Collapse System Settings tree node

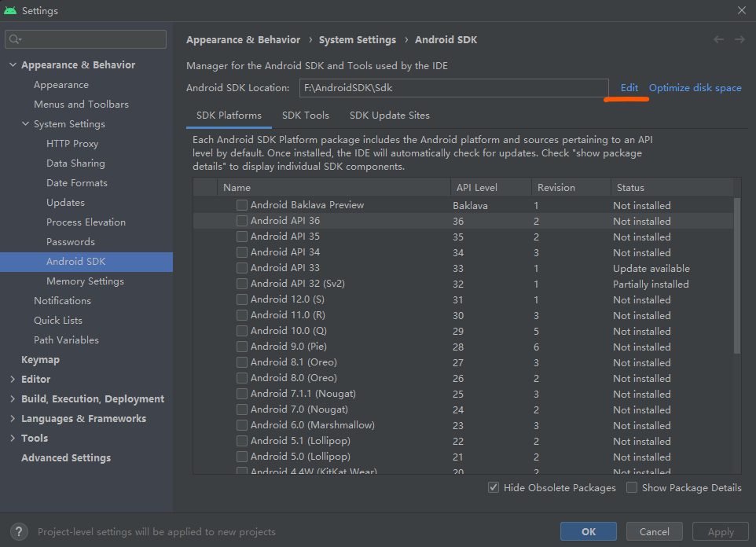click(26, 124)
